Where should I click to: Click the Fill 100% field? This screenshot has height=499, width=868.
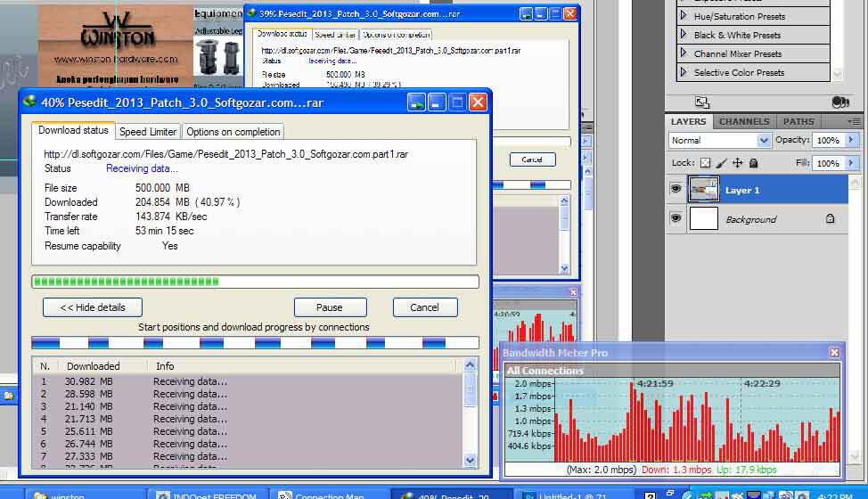pyautogui.click(x=828, y=163)
